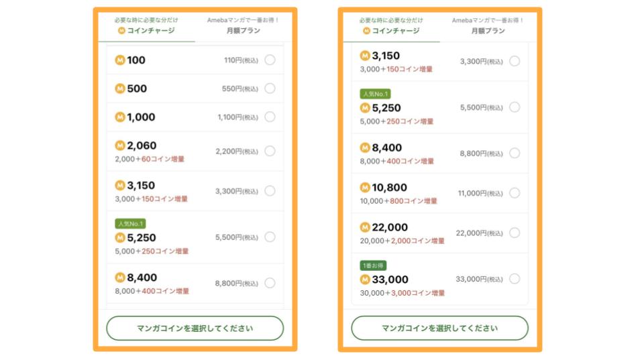Click the coin icon beside 1,000 coins

point(120,117)
